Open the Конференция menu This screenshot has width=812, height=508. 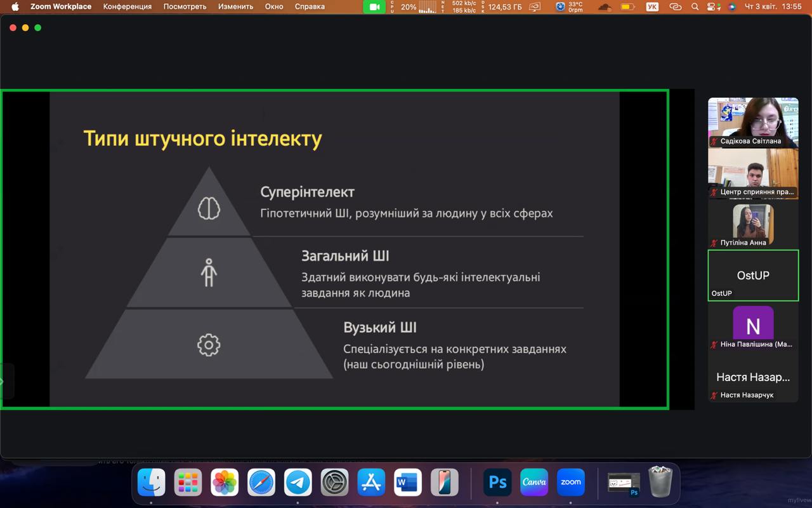tap(128, 7)
